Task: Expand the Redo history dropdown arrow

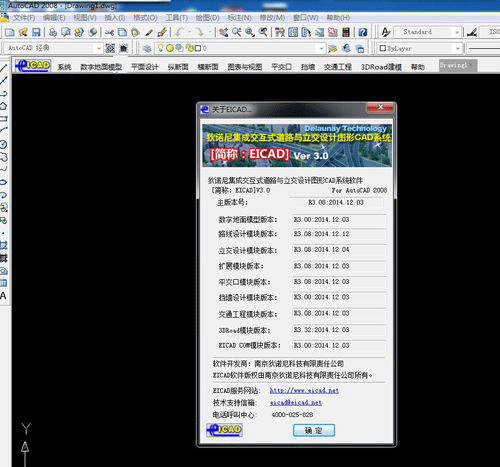Action: [x=210, y=32]
